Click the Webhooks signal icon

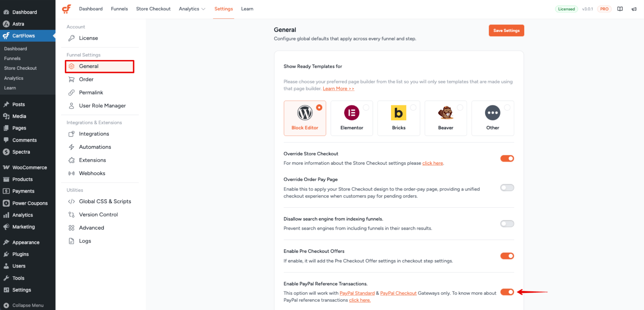(x=71, y=173)
